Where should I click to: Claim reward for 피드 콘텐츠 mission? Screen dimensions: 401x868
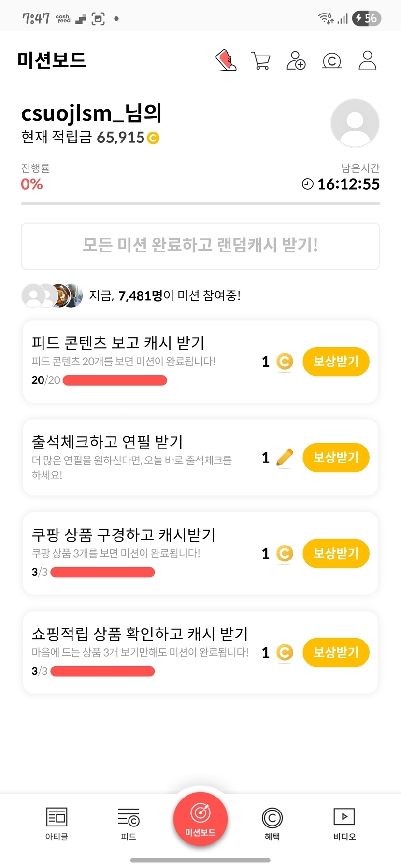336,362
